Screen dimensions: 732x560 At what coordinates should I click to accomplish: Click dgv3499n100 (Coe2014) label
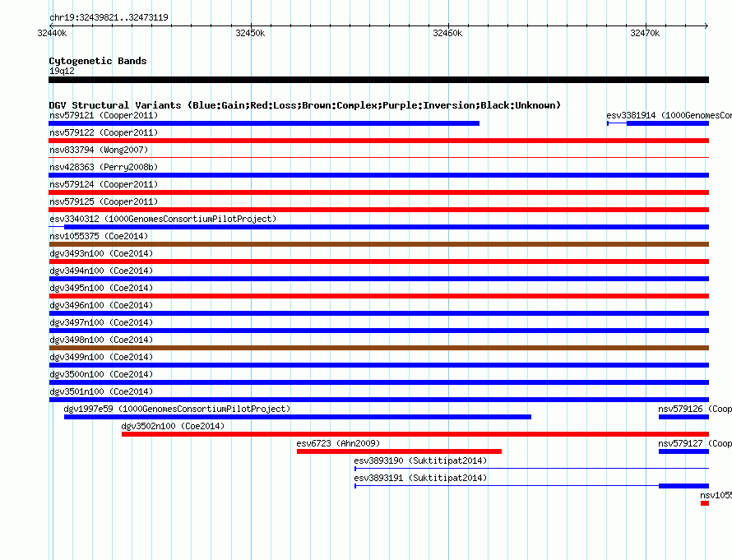[101, 357]
